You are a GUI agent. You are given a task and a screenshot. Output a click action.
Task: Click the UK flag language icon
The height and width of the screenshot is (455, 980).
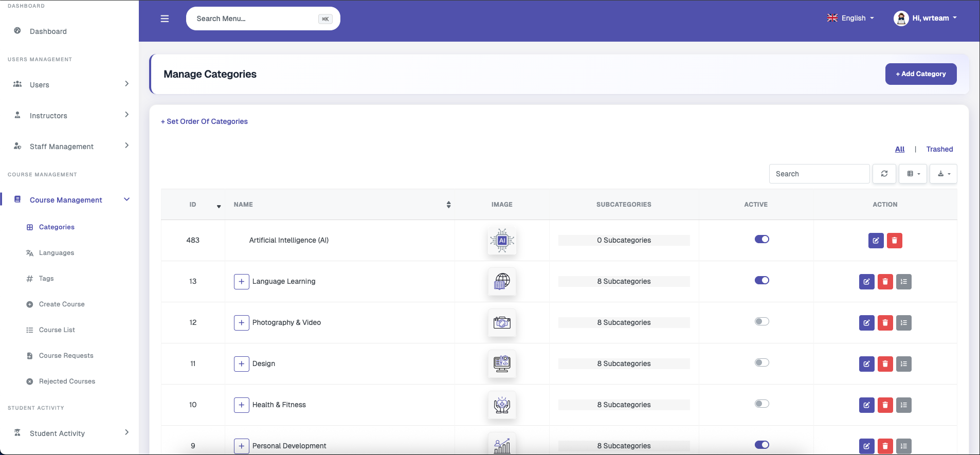[x=832, y=18]
